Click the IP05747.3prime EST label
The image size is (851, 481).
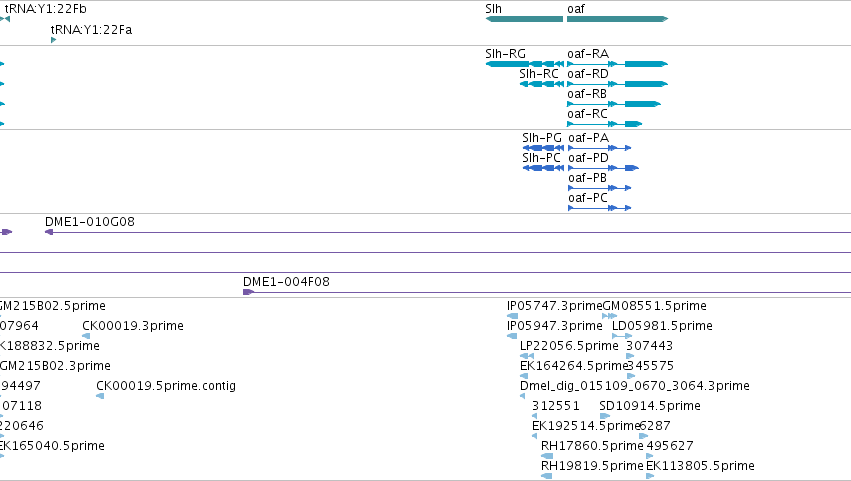tap(555, 306)
